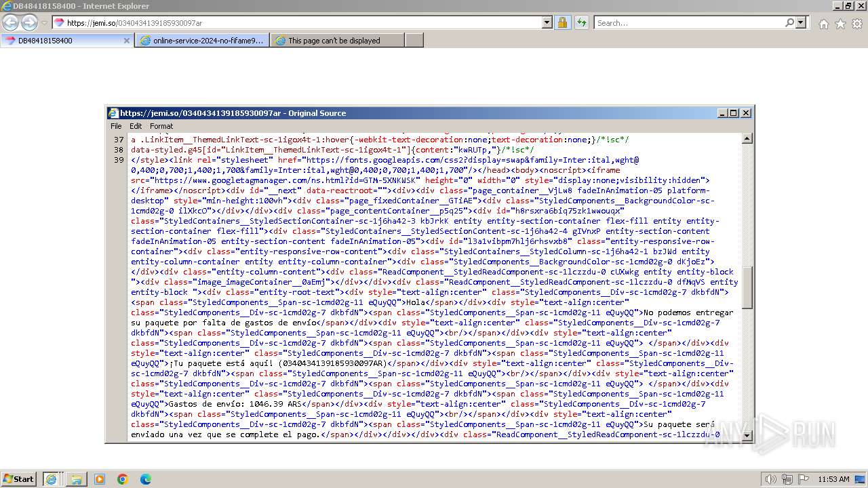The image size is (868, 488).
Task: Open File Explorer folder taskbar icon
Action: coord(76,479)
